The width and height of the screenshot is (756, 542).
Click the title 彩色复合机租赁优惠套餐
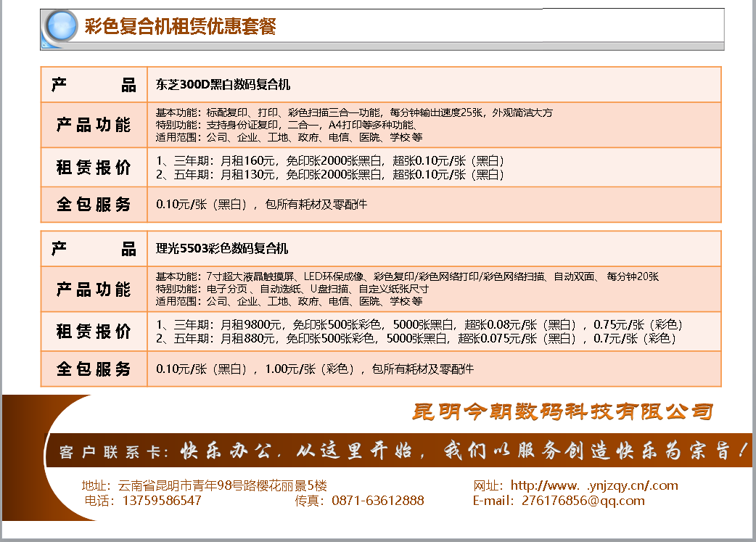181,26
